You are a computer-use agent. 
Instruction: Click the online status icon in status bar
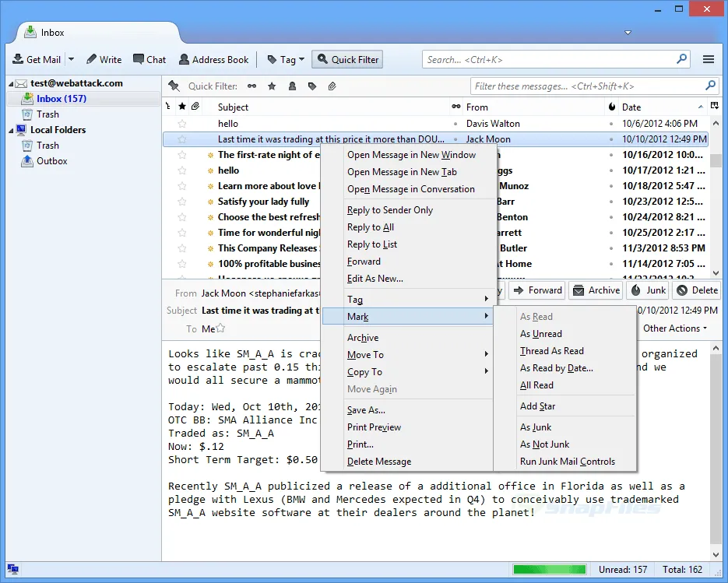(13, 569)
